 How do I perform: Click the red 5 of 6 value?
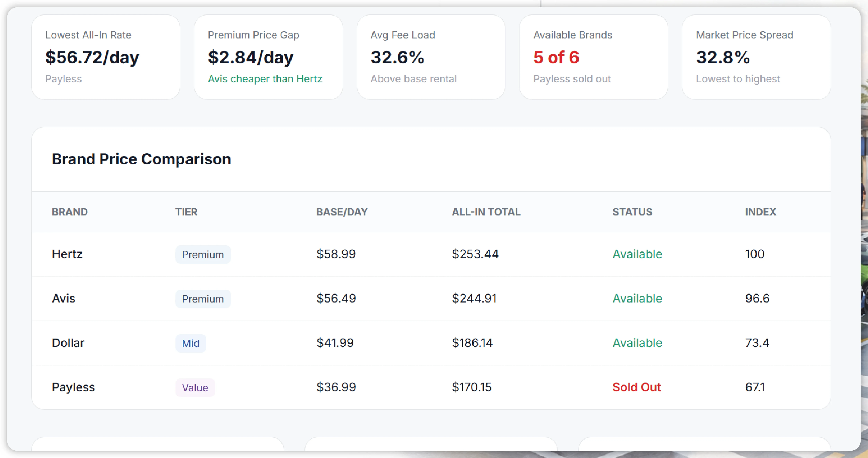pyautogui.click(x=556, y=57)
